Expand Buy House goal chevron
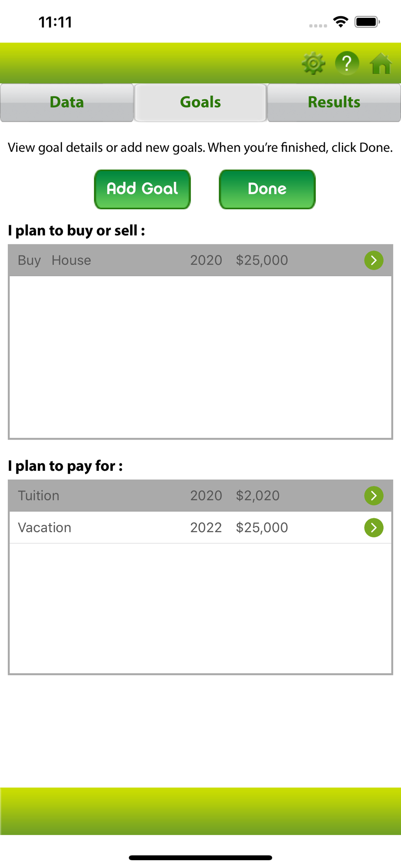401x868 pixels. tap(374, 260)
